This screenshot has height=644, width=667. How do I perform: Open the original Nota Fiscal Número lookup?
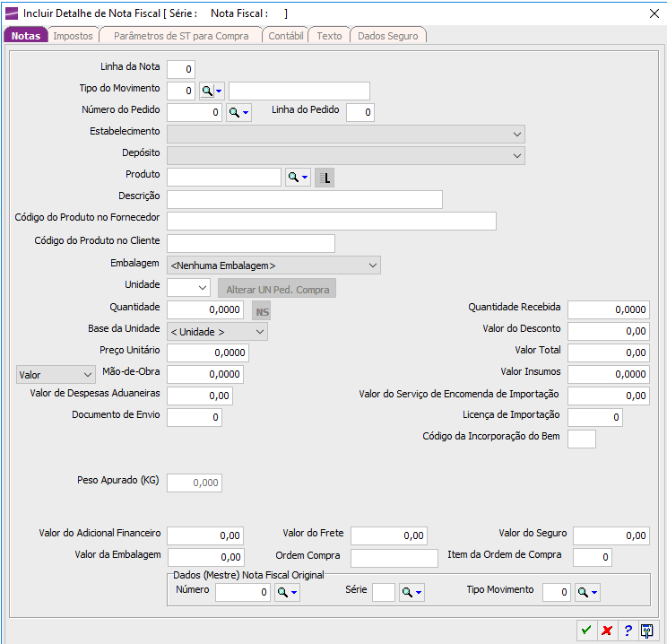pyautogui.click(x=287, y=592)
